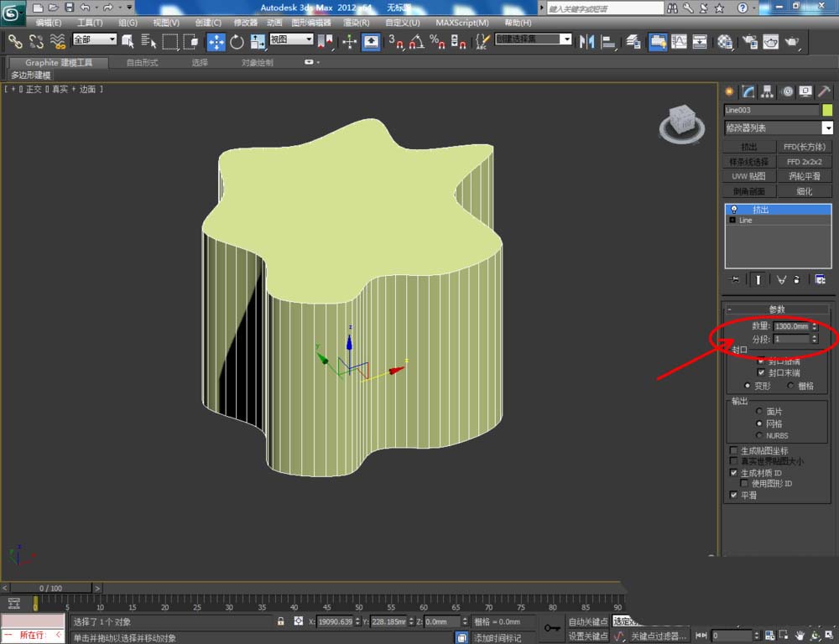Screen dimensions: 839x644
Task: Uncheck the 平滑 checkbox
Action: point(734,495)
